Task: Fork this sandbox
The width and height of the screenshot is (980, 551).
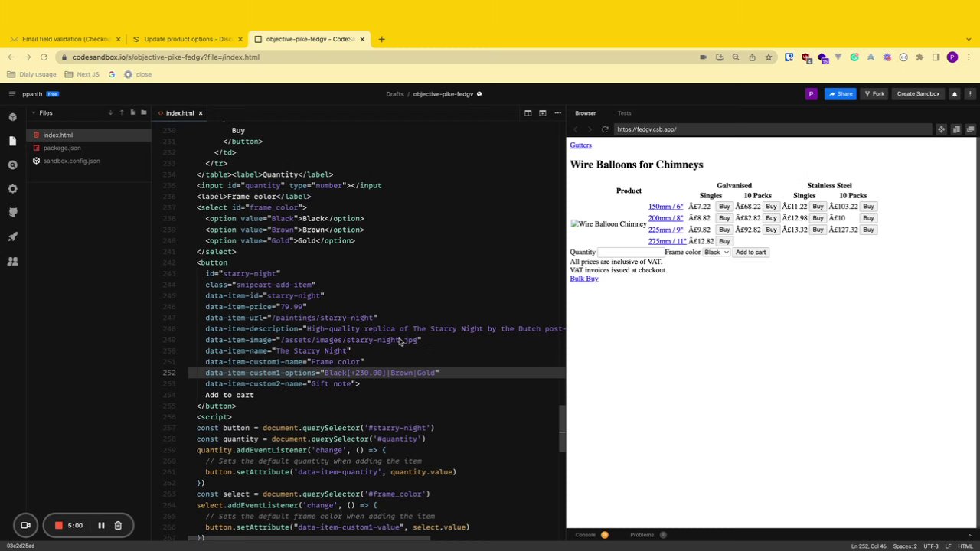Action: point(874,94)
